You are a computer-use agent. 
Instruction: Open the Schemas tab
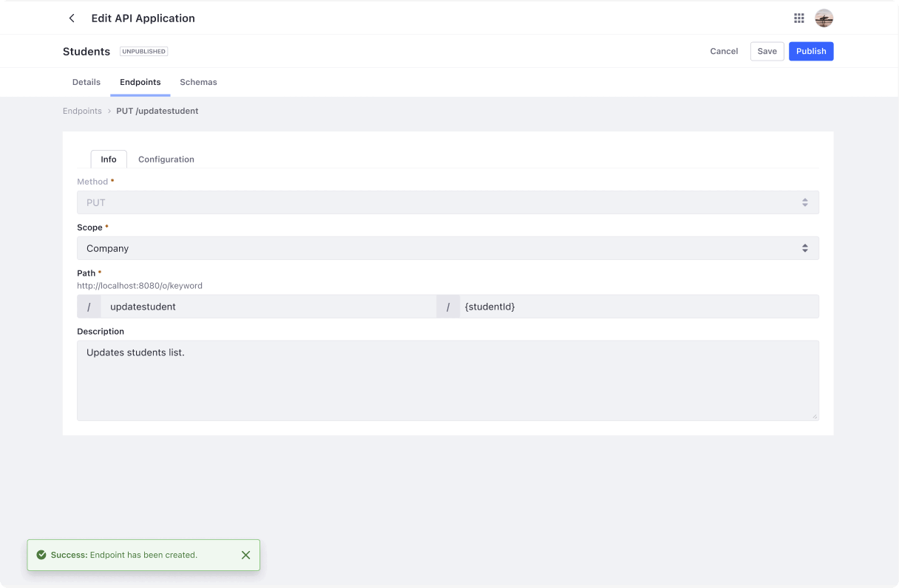pos(198,82)
